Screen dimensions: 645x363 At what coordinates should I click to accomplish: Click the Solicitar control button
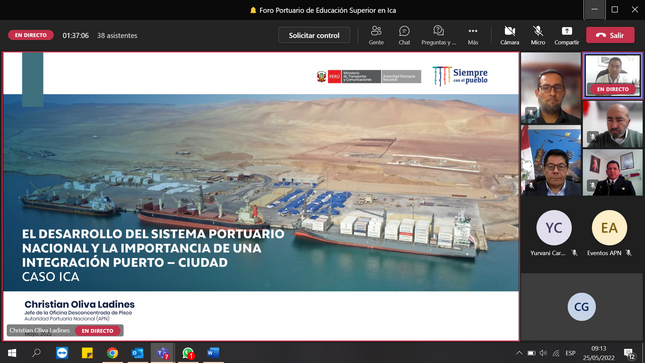(314, 35)
